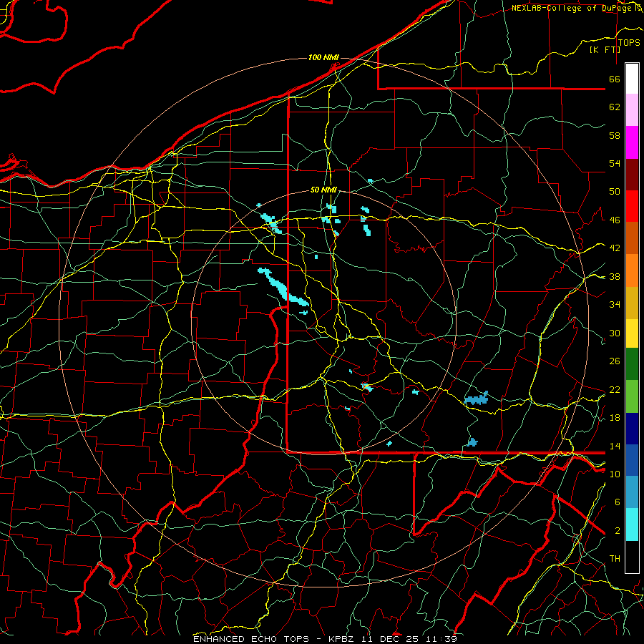Click the 58 legend value label

(615, 135)
